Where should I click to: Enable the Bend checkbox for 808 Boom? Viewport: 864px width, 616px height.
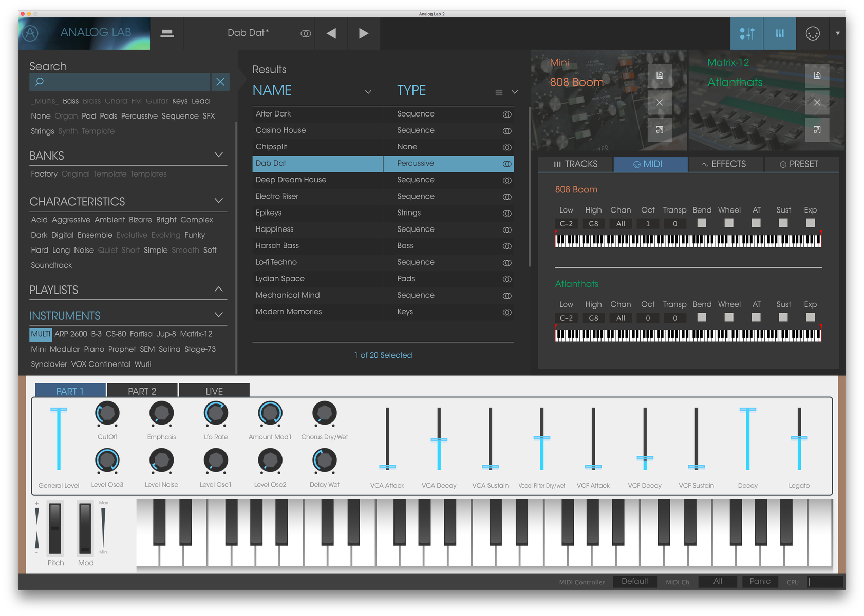pos(702,223)
